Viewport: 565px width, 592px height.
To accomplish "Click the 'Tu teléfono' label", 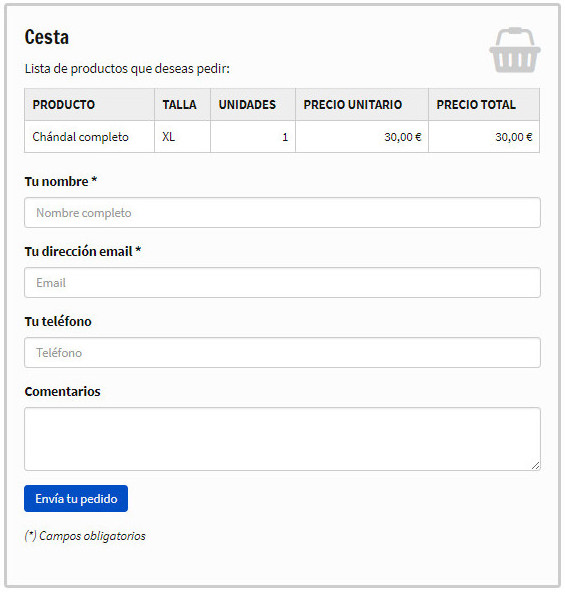I will 58,321.
